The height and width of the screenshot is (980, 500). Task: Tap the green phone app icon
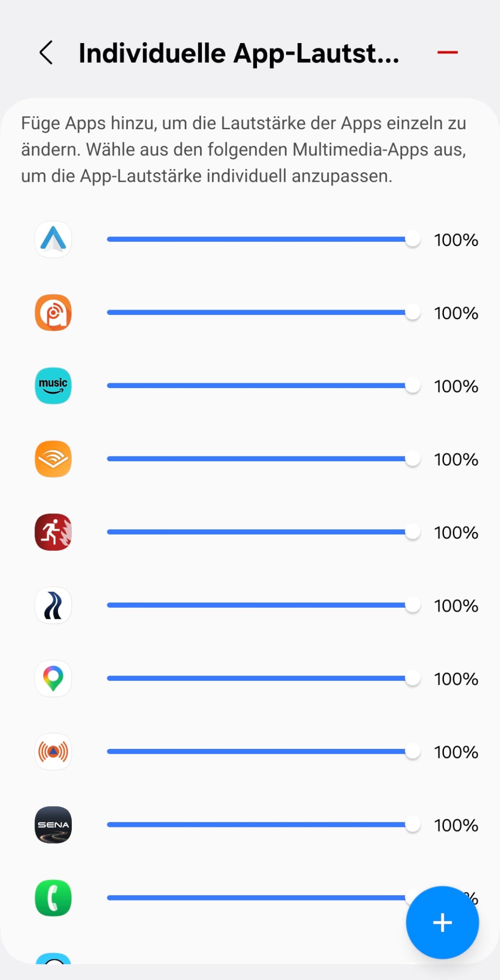click(53, 898)
